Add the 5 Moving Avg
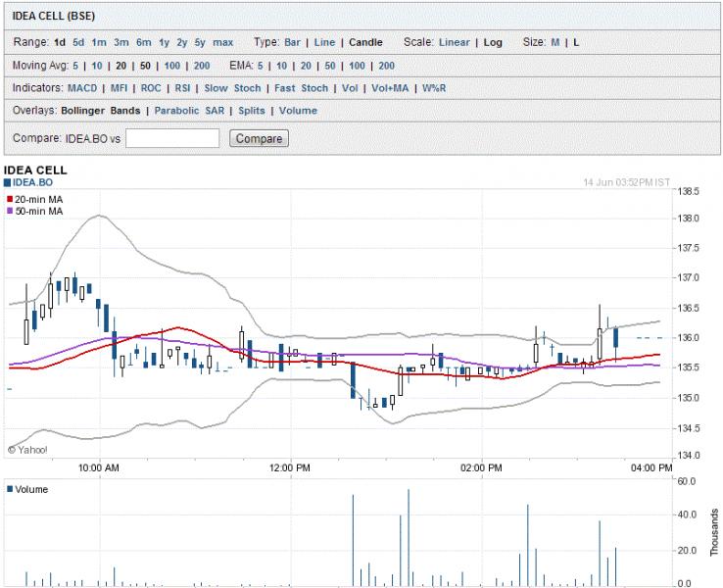The height and width of the screenshot is (588, 723). click(75, 66)
